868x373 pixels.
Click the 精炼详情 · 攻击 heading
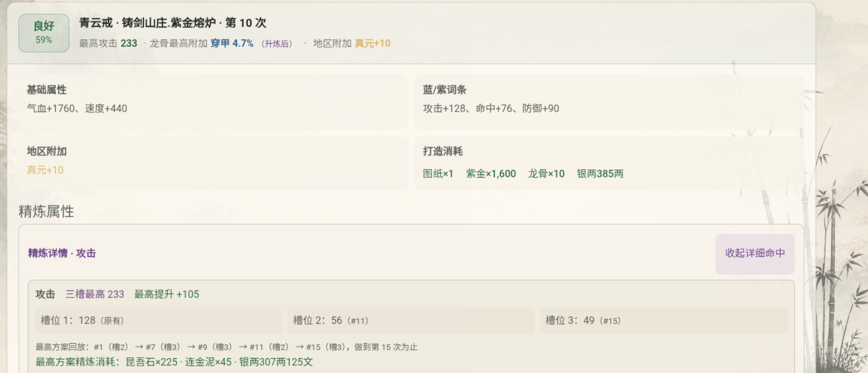click(x=62, y=253)
